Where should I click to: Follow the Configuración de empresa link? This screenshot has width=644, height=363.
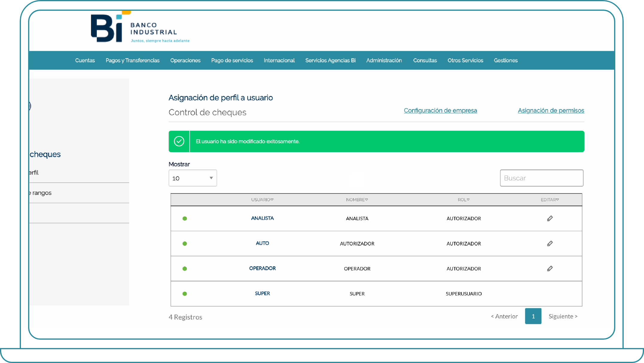tap(440, 111)
